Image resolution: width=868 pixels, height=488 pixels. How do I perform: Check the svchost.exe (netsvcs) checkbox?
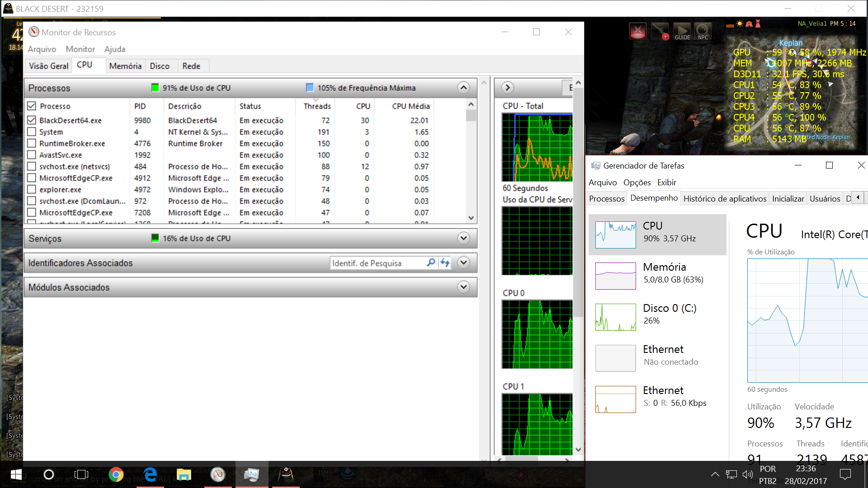point(32,166)
